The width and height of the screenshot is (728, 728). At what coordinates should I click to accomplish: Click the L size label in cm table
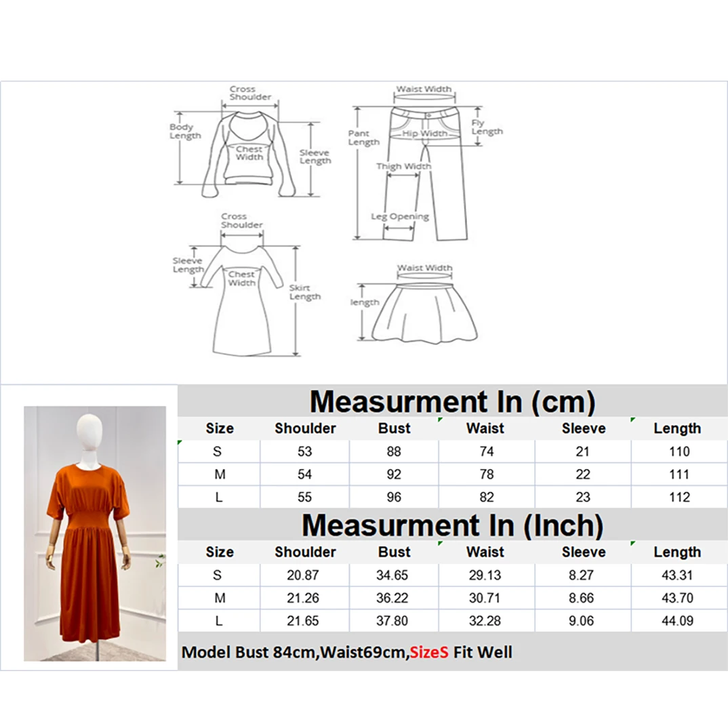(219, 497)
